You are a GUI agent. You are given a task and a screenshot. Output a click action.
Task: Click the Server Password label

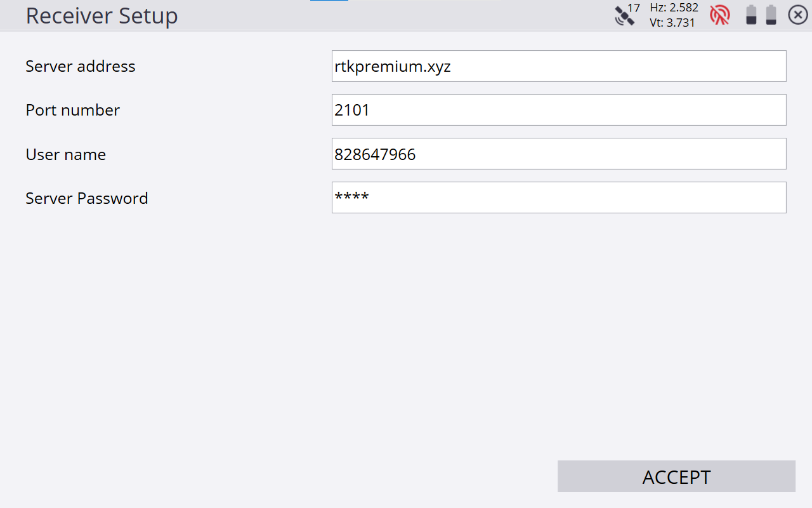coord(87,198)
